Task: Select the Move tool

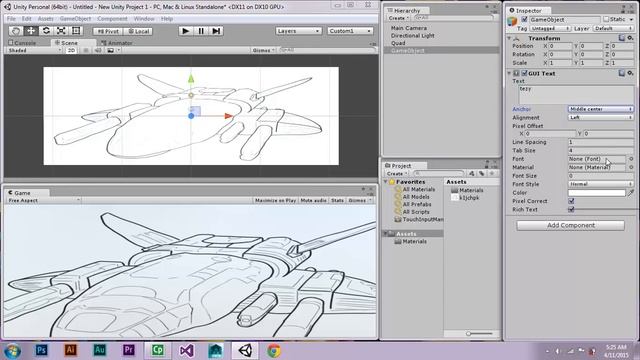Action: click(x=31, y=31)
